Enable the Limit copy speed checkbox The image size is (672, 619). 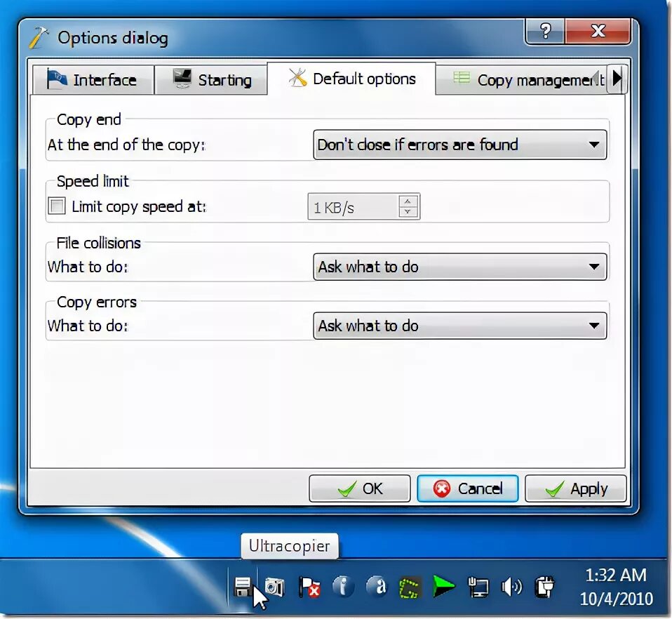57,206
